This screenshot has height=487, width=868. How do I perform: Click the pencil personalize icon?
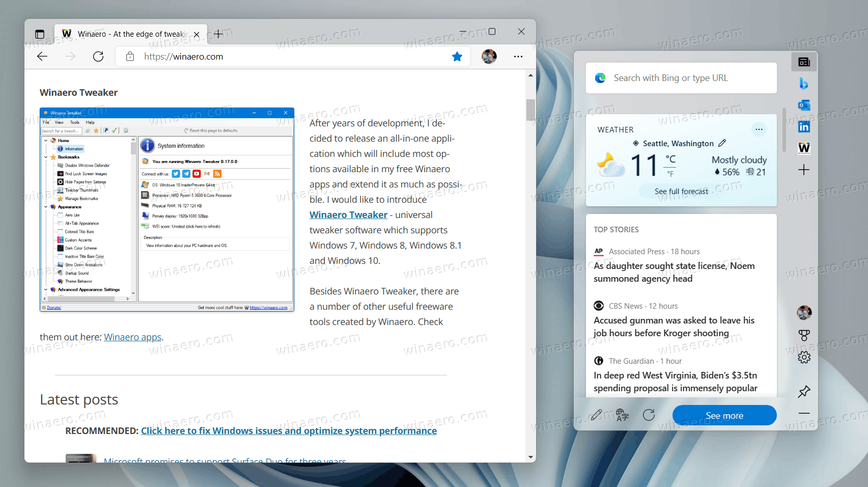[x=597, y=415]
